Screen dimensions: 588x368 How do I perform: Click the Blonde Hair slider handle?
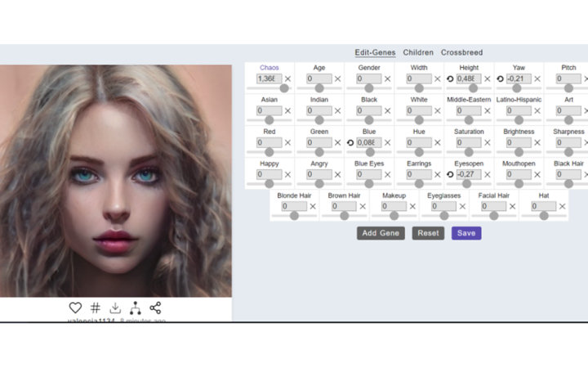point(294,216)
